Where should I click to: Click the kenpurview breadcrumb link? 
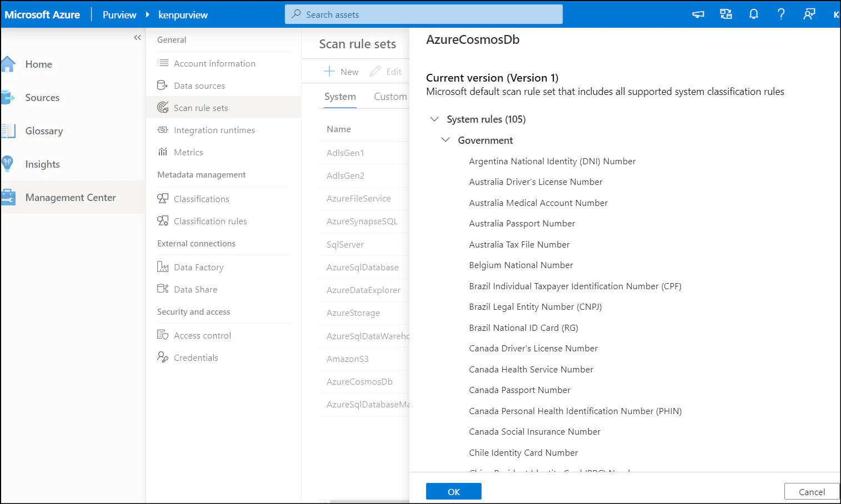click(x=183, y=15)
